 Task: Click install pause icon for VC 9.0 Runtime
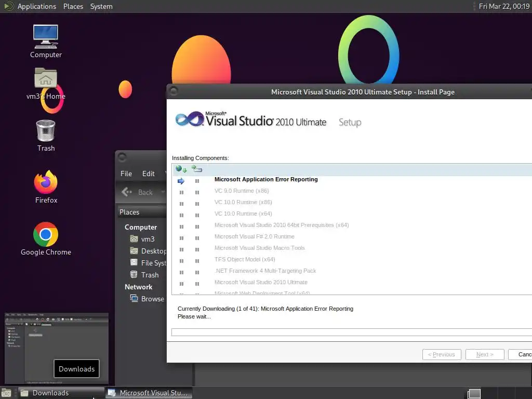coord(197,193)
